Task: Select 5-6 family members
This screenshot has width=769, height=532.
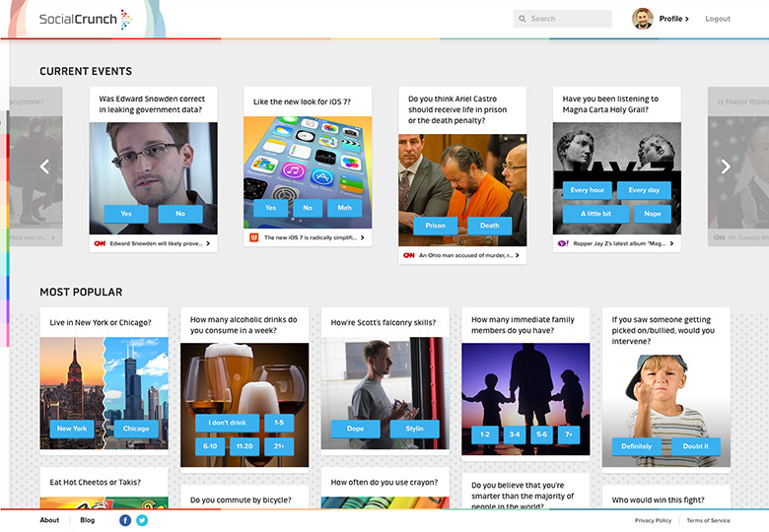Action: click(x=541, y=434)
